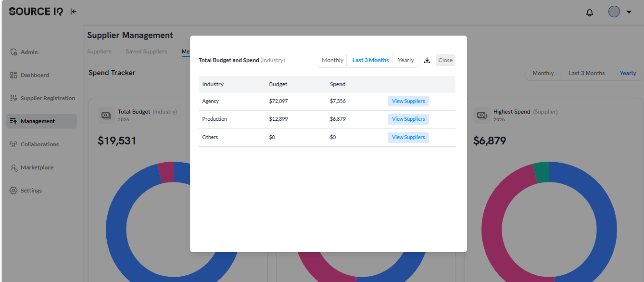This screenshot has width=644, height=282.
Task: Close the Total Budget and Spend modal
Action: pyautogui.click(x=445, y=60)
